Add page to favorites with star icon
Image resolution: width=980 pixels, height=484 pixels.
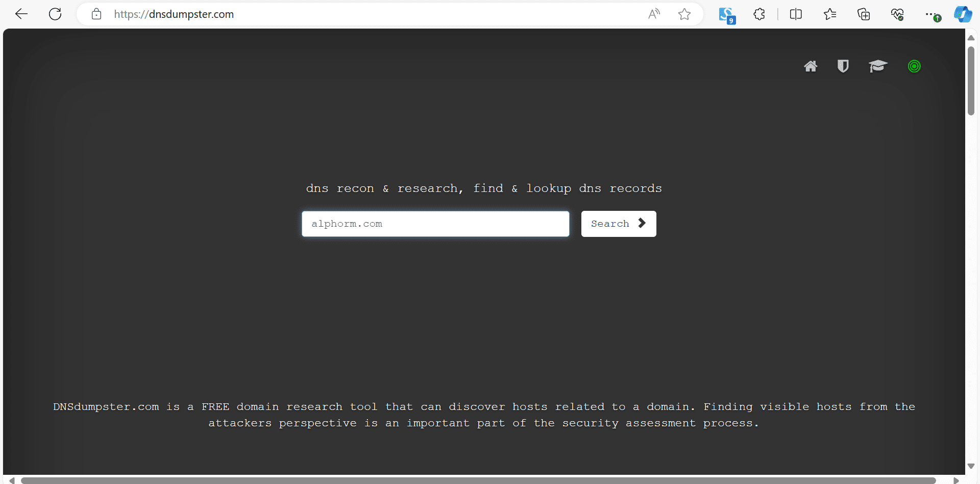pyautogui.click(x=684, y=14)
